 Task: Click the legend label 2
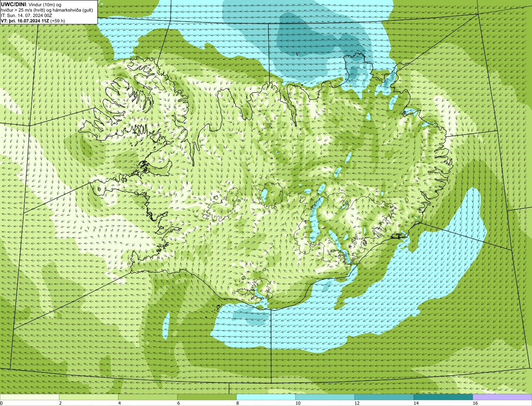[x=60, y=403]
